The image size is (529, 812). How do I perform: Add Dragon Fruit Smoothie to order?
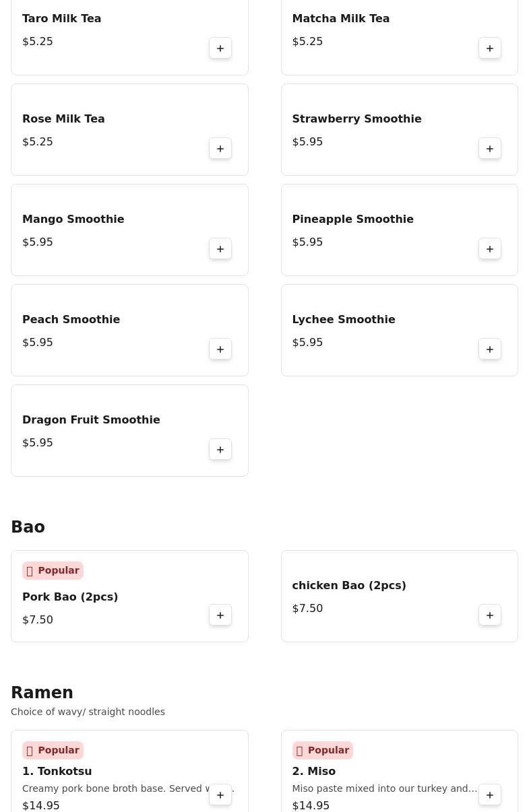(x=220, y=450)
